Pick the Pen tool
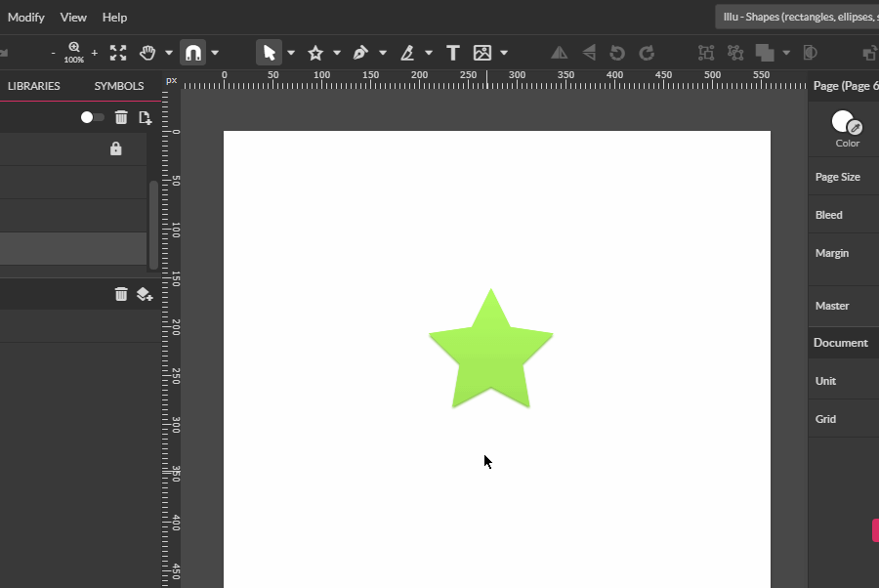The image size is (879, 588). pos(358,53)
